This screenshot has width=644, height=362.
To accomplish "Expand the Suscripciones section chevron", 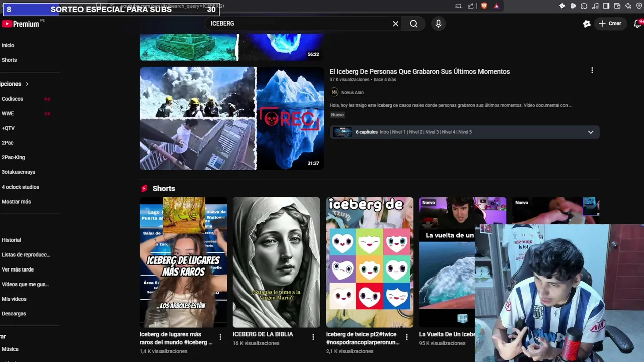I will (27, 84).
